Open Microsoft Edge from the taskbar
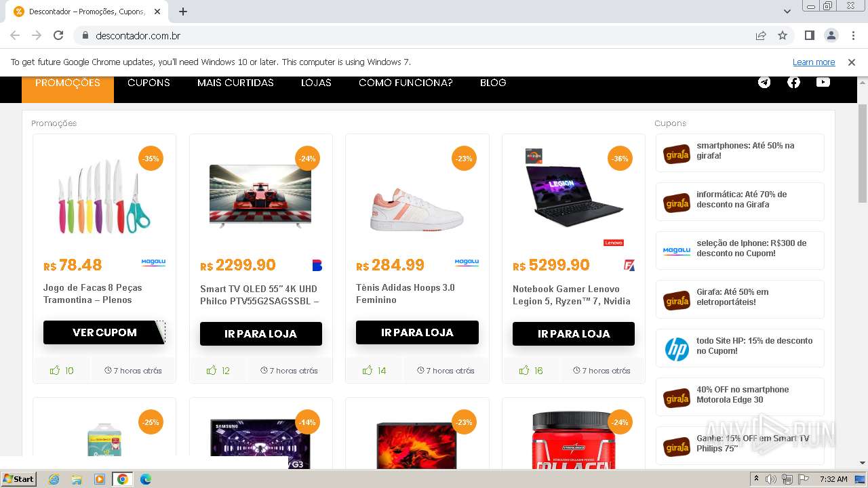This screenshot has height=488, width=868. coord(145,479)
